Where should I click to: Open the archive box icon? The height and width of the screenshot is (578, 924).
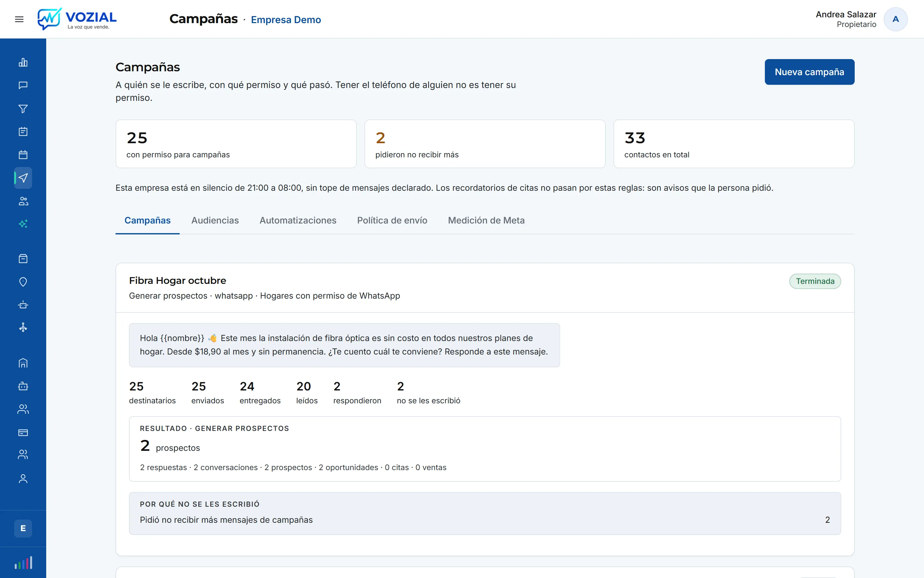pyautogui.click(x=23, y=259)
